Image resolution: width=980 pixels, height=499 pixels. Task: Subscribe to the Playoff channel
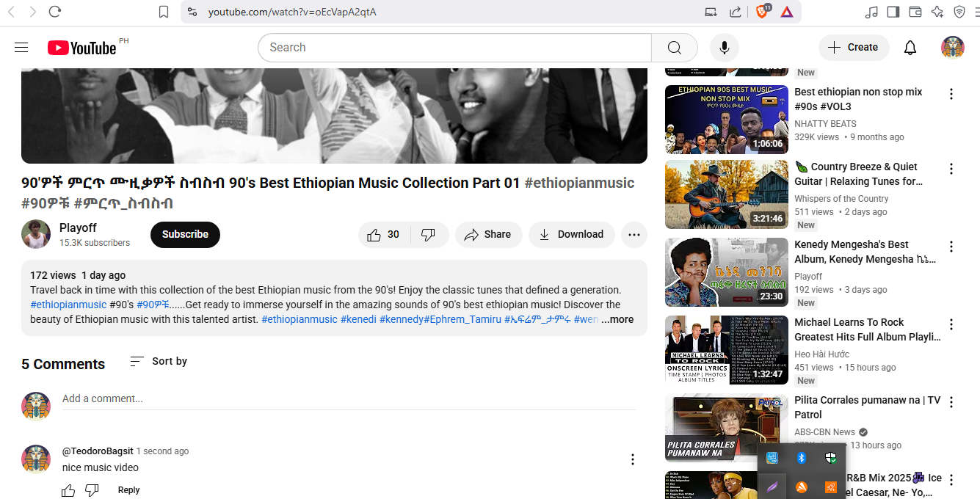(185, 235)
